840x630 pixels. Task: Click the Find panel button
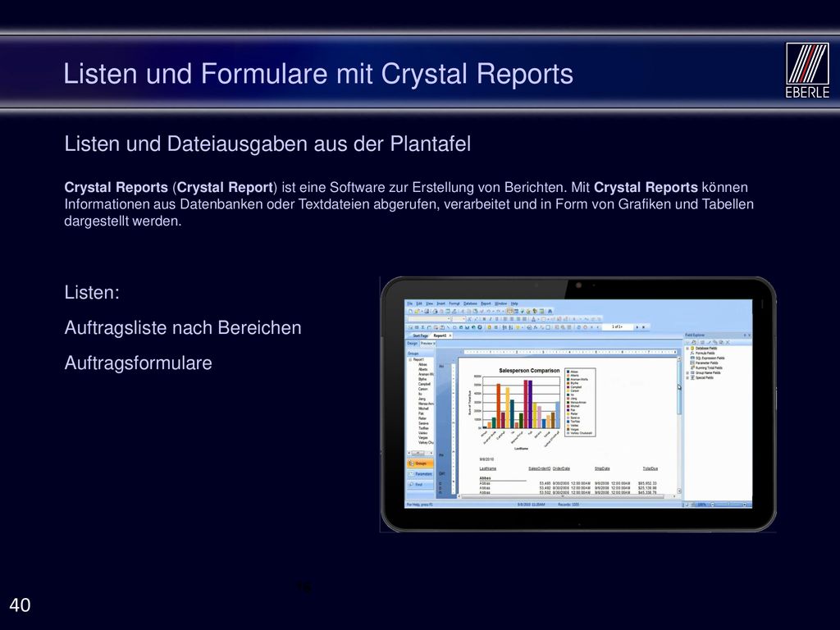click(x=420, y=484)
